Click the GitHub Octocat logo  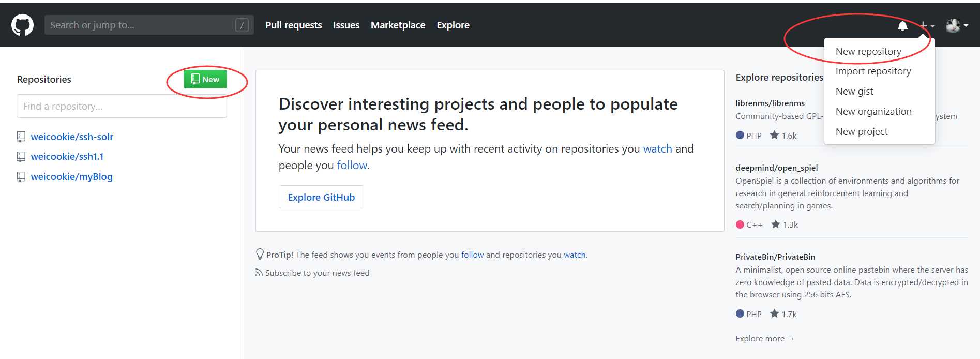[22, 25]
